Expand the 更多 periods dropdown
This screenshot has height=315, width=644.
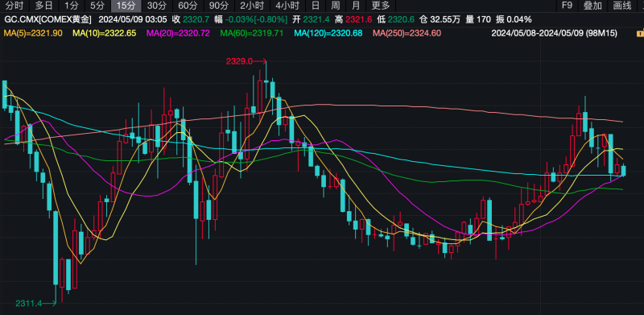point(381,6)
